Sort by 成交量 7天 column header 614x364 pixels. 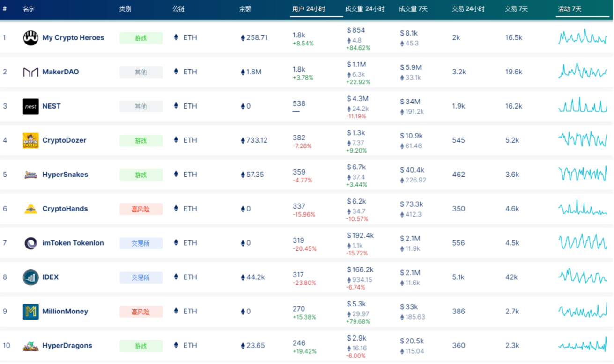coord(413,9)
